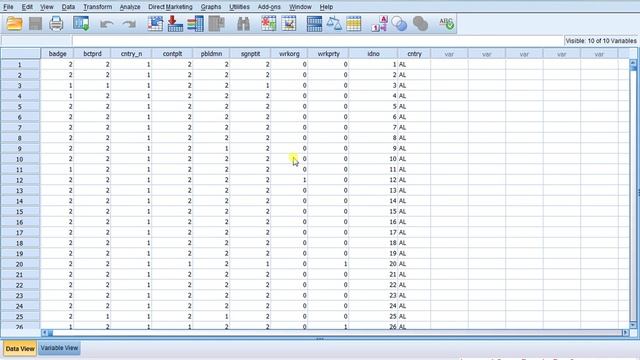
Task: Click bctprd cell in row 25
Action: [x=92, y=317]
